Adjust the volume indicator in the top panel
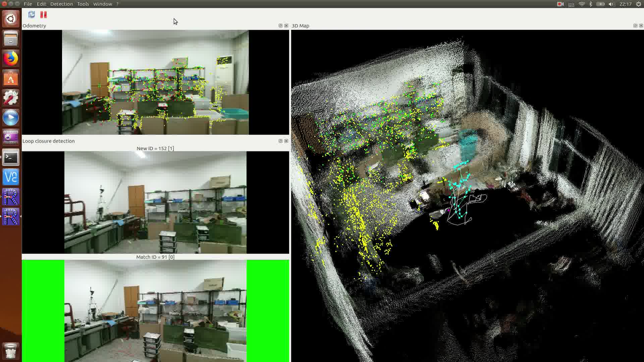Image resolution: width=644 pixels, height=362 pixels. (x=610, y=4)
